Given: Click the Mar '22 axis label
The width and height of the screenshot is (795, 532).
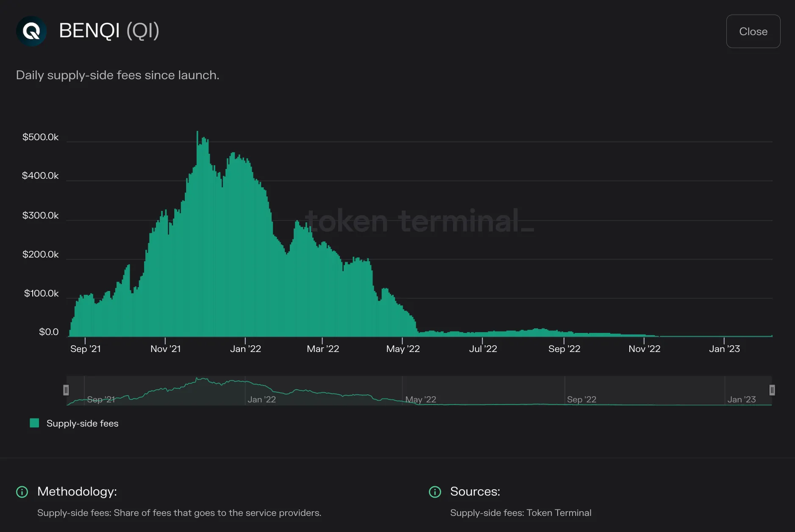Looking at the screenshot, I should click(x=323, y=349).
